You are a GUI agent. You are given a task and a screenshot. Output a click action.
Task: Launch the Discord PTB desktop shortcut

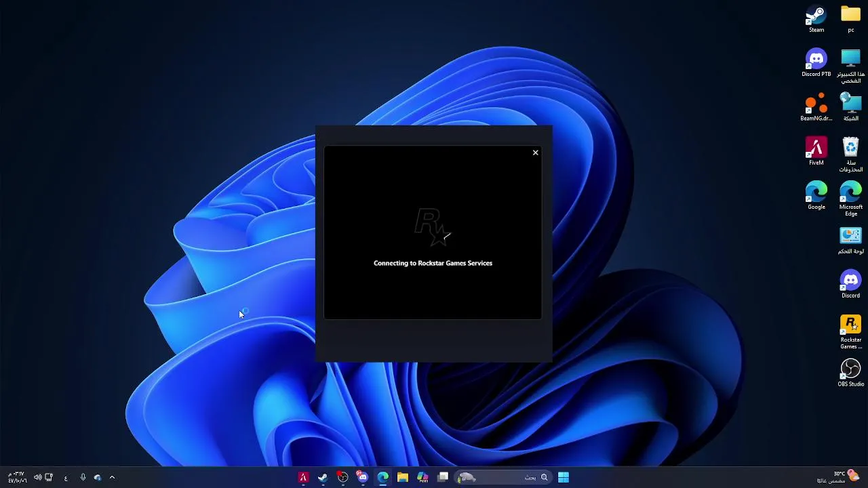816,63
